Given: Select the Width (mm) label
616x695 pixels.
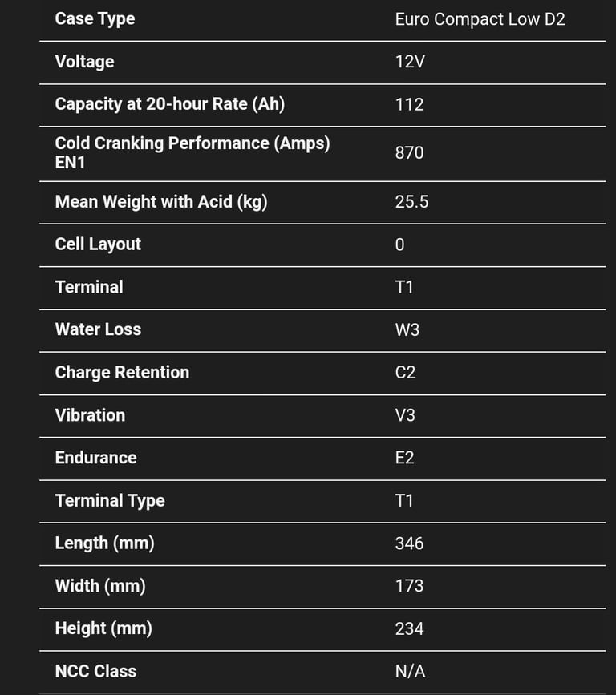Looking at the screenshot, I should coord(100,587).
